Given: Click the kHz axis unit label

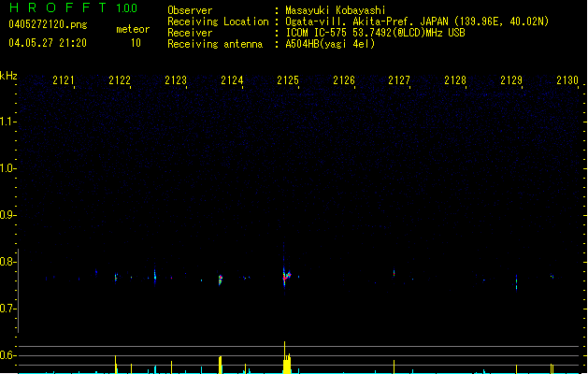Looking at the screenshot, I should pos(8,76).
